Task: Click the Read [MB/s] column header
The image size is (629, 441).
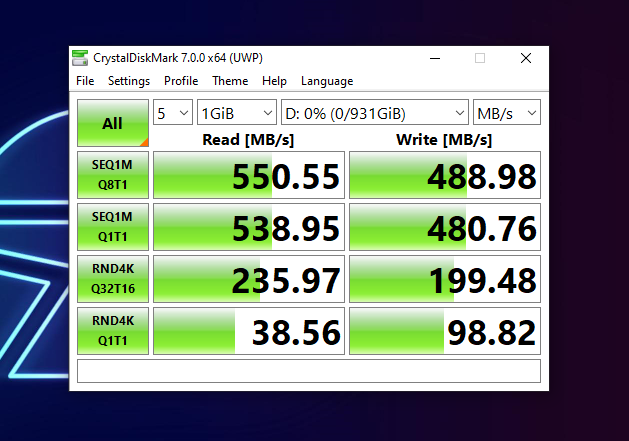Action: [x=248, y=140]
